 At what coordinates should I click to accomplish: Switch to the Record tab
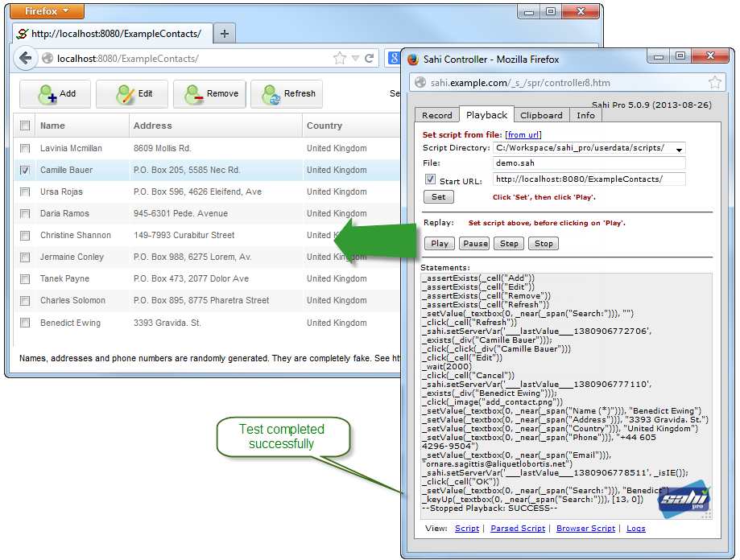pos(437,115)
